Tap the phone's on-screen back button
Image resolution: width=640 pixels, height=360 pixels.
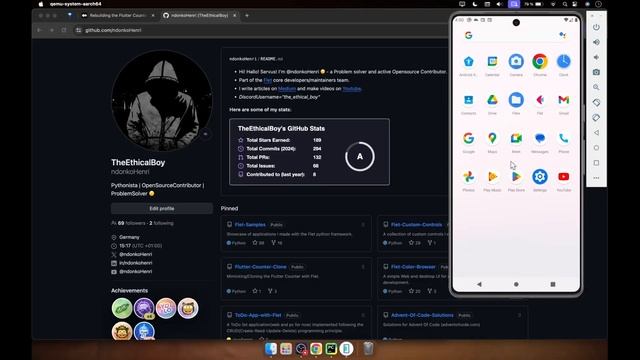(479, 284)
